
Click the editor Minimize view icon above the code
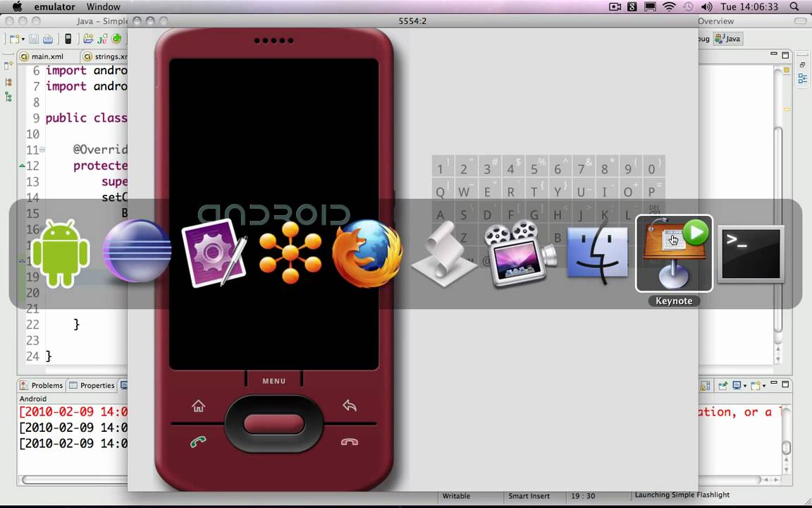[x=774, y=54]
